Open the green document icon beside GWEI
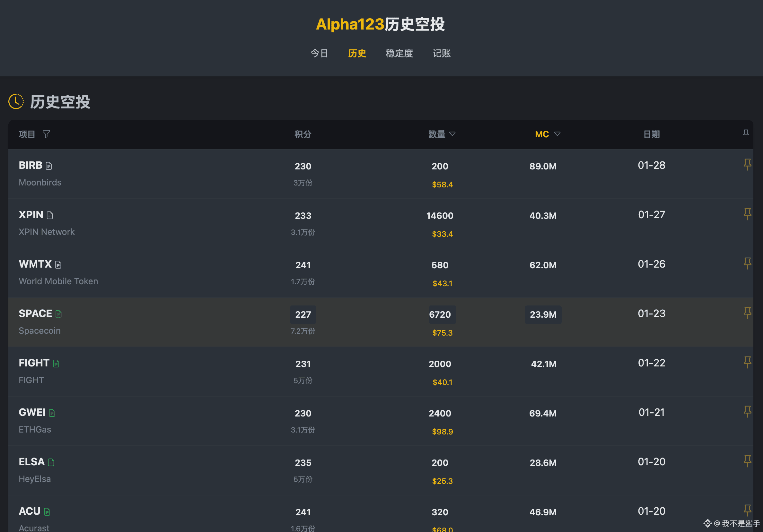The height and width of the screenshot is (532, 763). (52, 413)
